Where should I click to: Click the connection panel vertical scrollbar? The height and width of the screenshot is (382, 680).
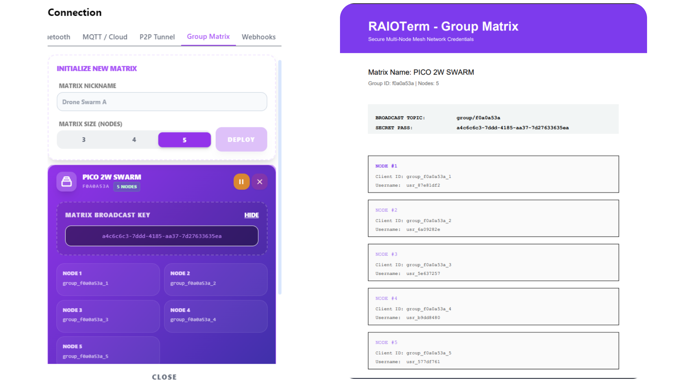click(280, 177)
